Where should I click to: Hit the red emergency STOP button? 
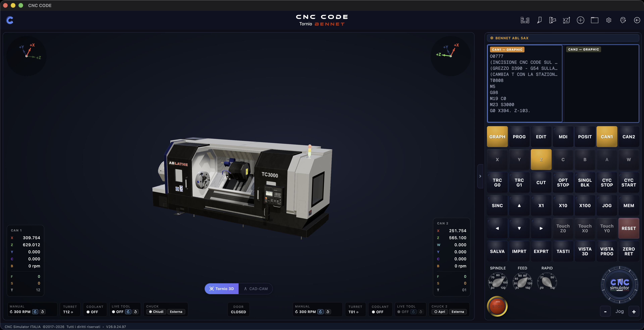pos(497,306)
